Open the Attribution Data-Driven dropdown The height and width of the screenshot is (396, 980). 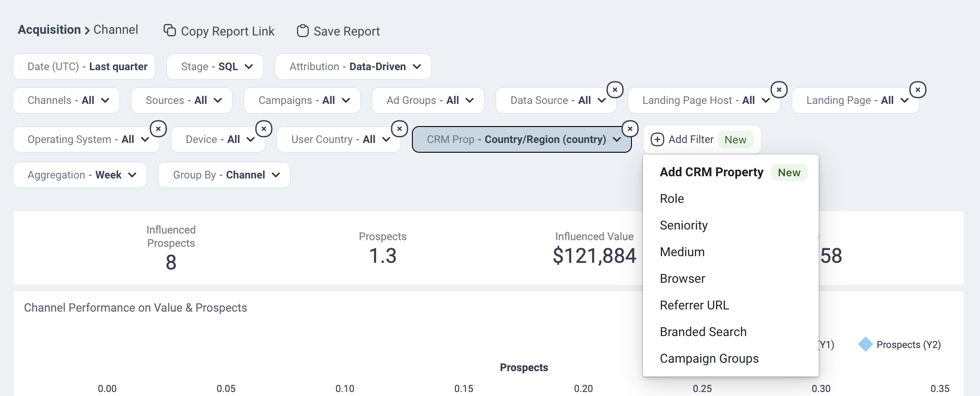(353, 67)
